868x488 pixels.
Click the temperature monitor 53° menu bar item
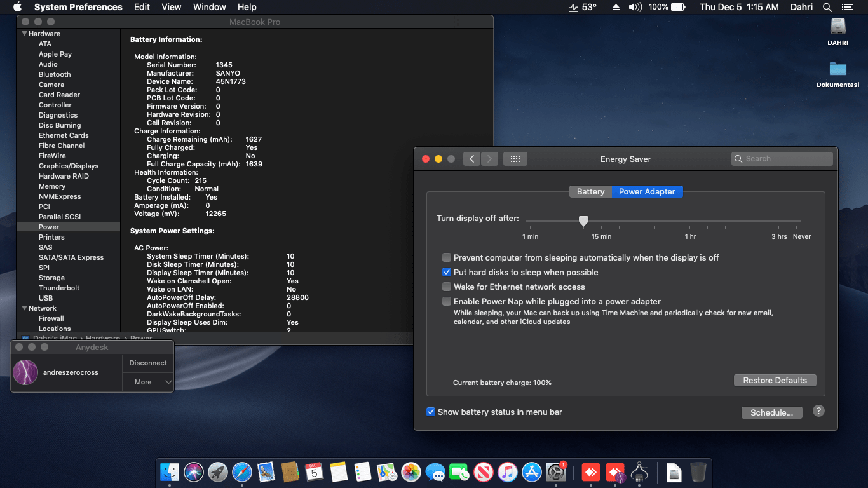click(x=583, y=7)
